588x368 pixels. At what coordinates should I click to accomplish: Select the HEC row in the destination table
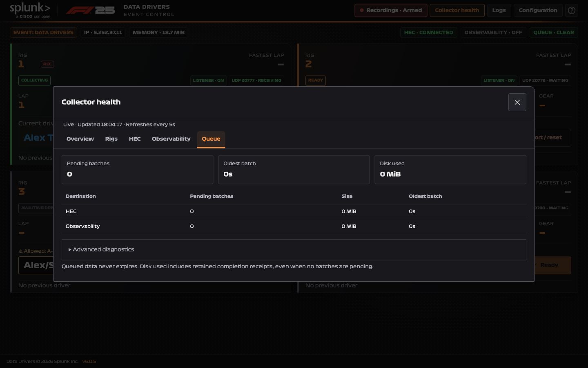pyautogui.click(x=294, y=211)
